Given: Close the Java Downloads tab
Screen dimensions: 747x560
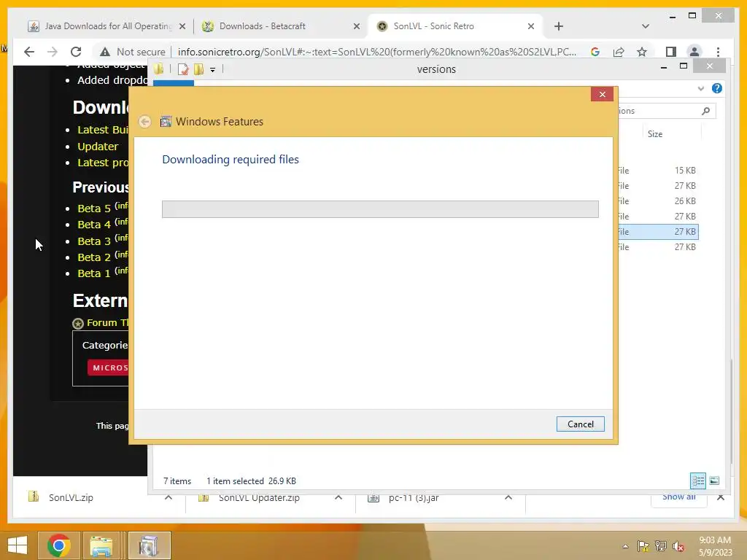Looking at the screenshot, I should click(x=182, y=27).
